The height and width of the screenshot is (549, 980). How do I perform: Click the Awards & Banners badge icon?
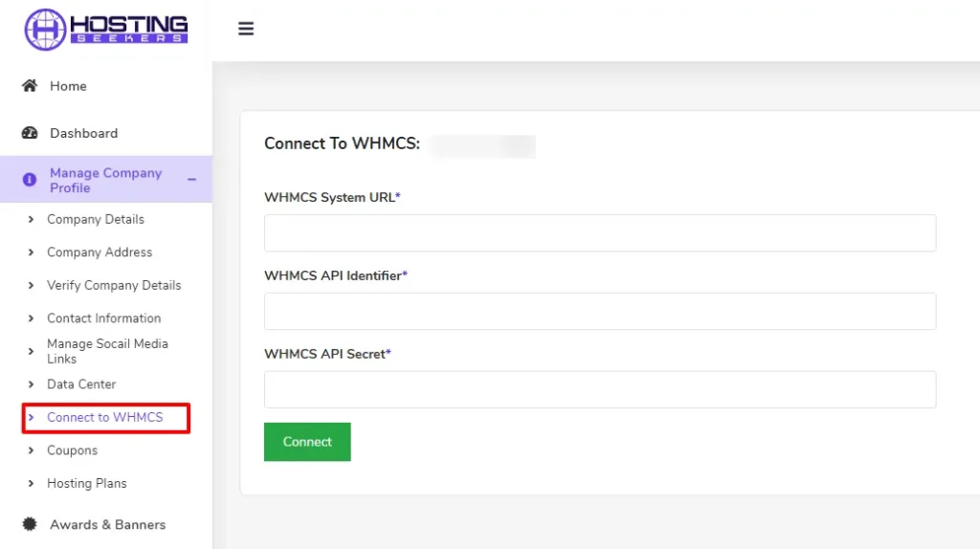pyautogui.click(x=30, y=524)
